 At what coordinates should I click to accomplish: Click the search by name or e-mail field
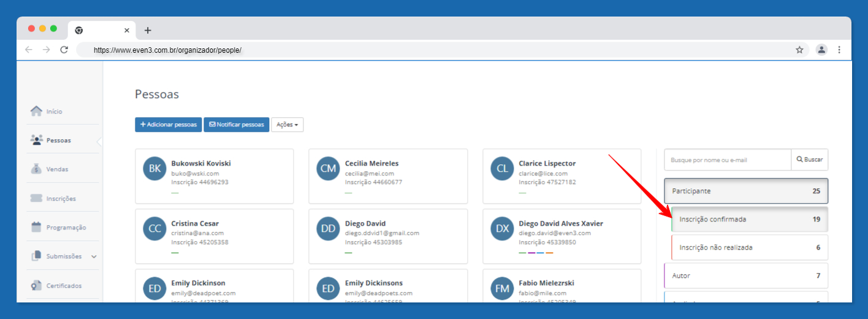point(728,159)
